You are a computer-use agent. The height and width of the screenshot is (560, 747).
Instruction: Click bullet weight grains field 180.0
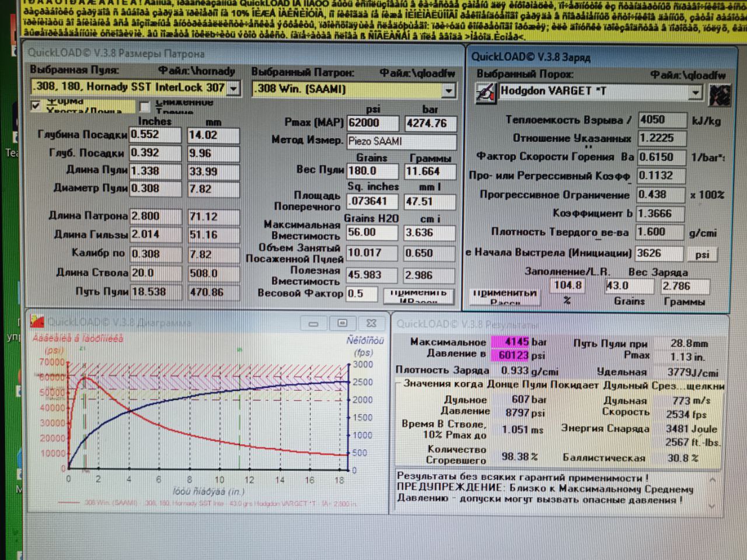pyautogui.click(x=372, y=171)
